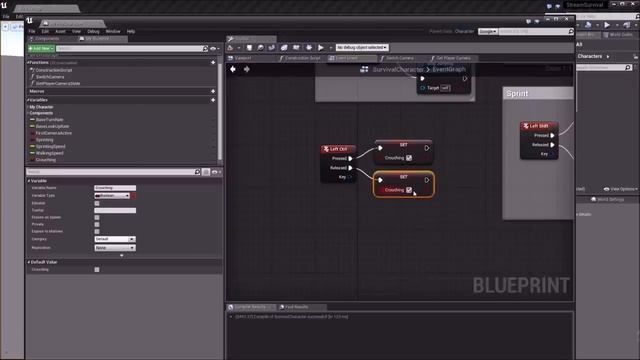Select the Crouching variable in list

click(x=46, y=160)
